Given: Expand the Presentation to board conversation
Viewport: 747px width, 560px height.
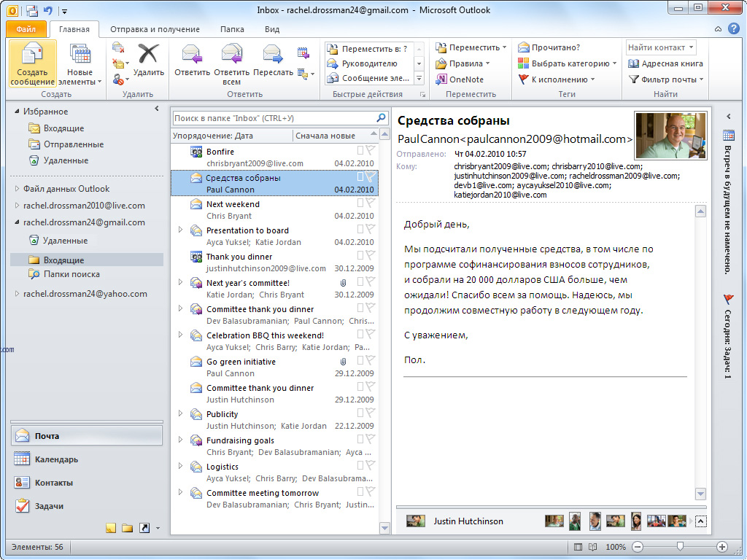Looking at the screenshot, I should pyautogui.click(x=180, y=230).
